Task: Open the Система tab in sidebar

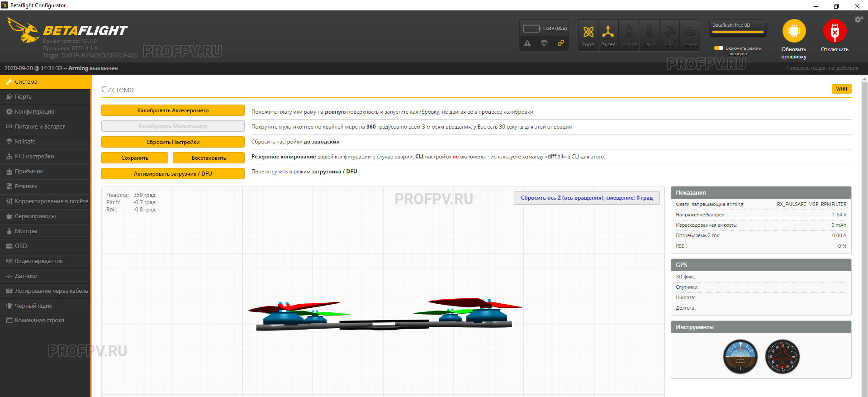Action: (45, 82)
